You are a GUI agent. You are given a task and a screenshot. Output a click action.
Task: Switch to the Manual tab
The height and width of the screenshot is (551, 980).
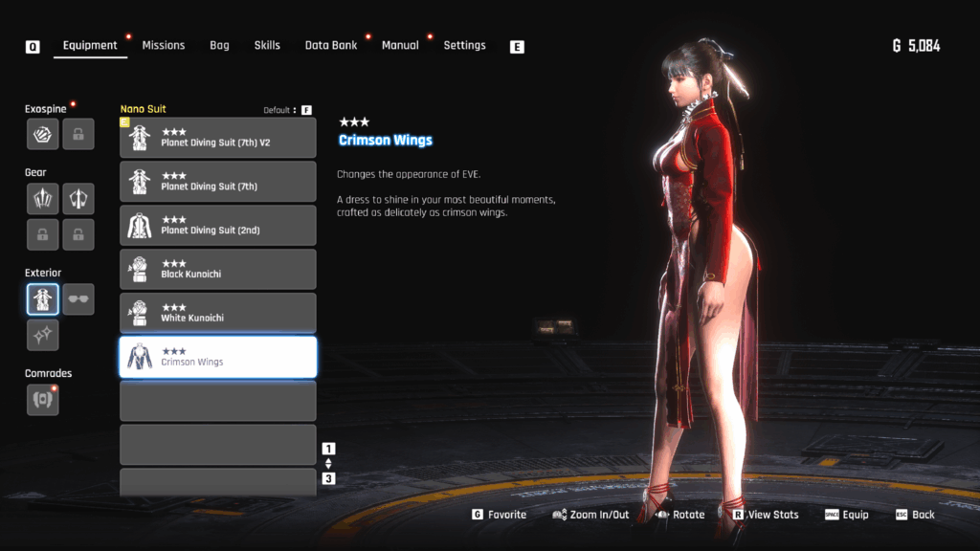coord(400,46)
